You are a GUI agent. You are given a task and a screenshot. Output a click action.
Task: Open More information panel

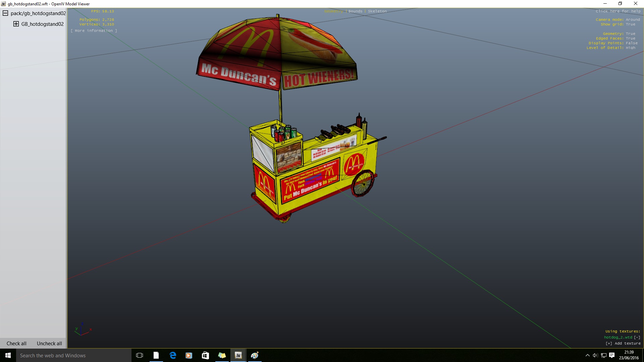click(94, 31)
